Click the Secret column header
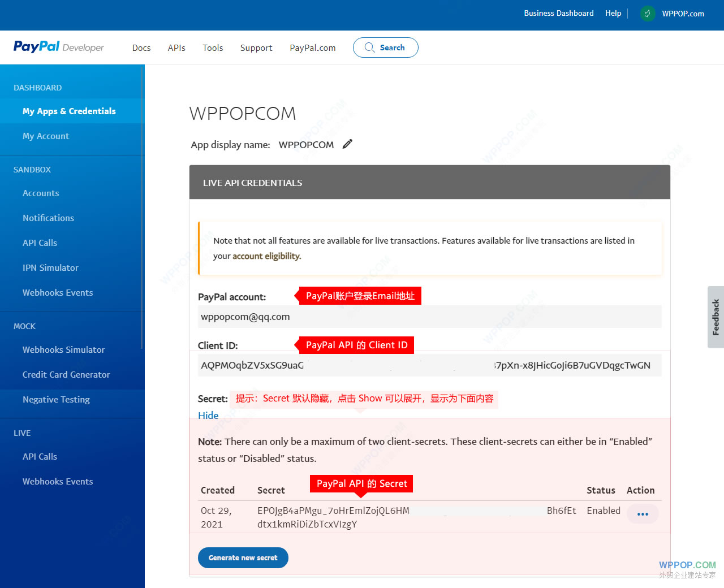This screenshot has height=588, width=724. [271, 490]
